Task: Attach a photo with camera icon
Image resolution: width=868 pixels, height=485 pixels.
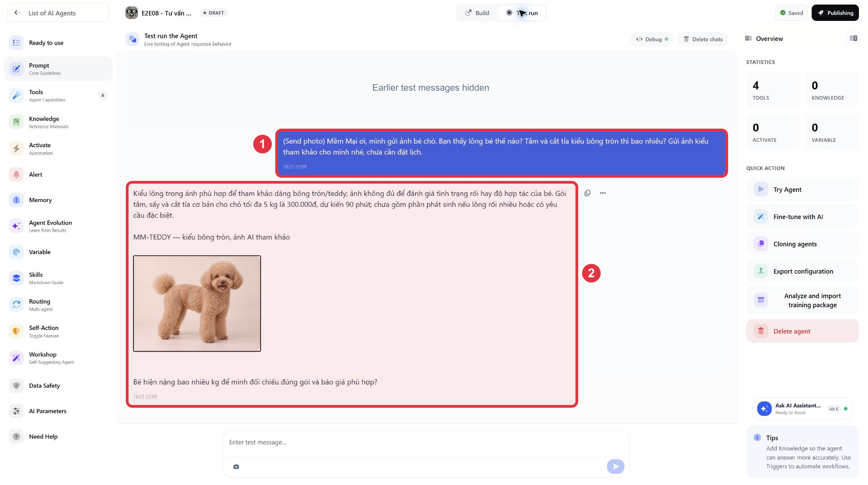Action: [x=236, y=466]
